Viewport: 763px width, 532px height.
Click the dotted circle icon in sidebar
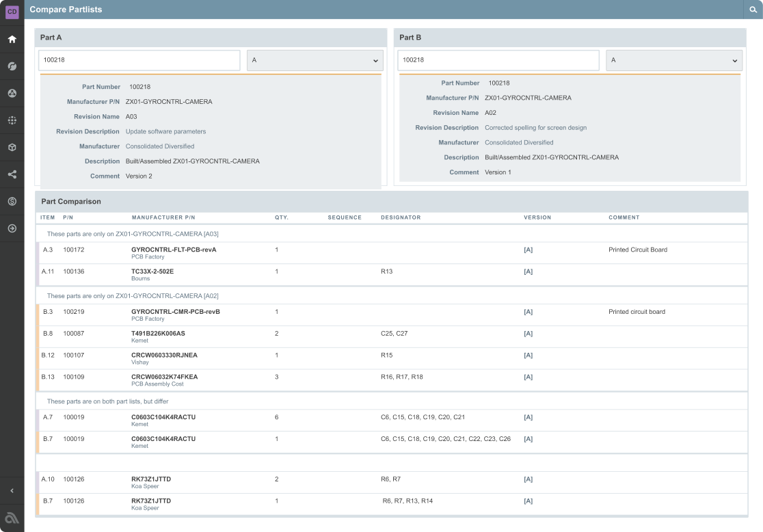pyautogui.click(x=12, y=120)
